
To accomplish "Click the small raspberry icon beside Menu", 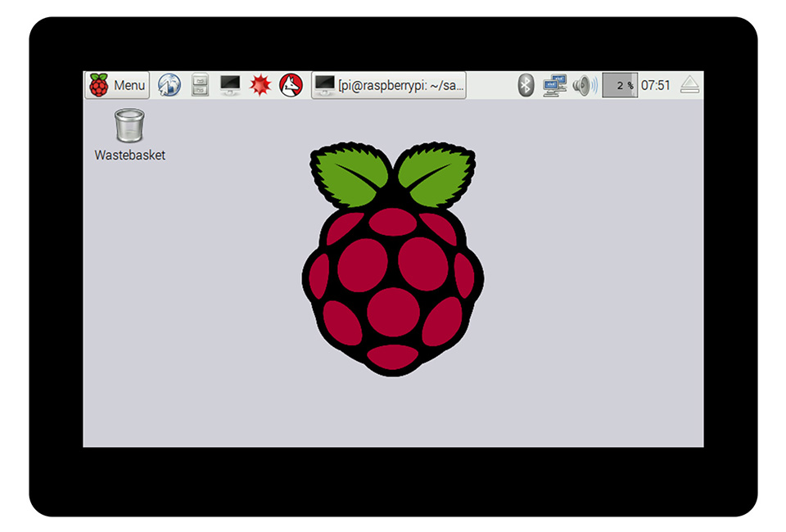I will coord(99,85).
